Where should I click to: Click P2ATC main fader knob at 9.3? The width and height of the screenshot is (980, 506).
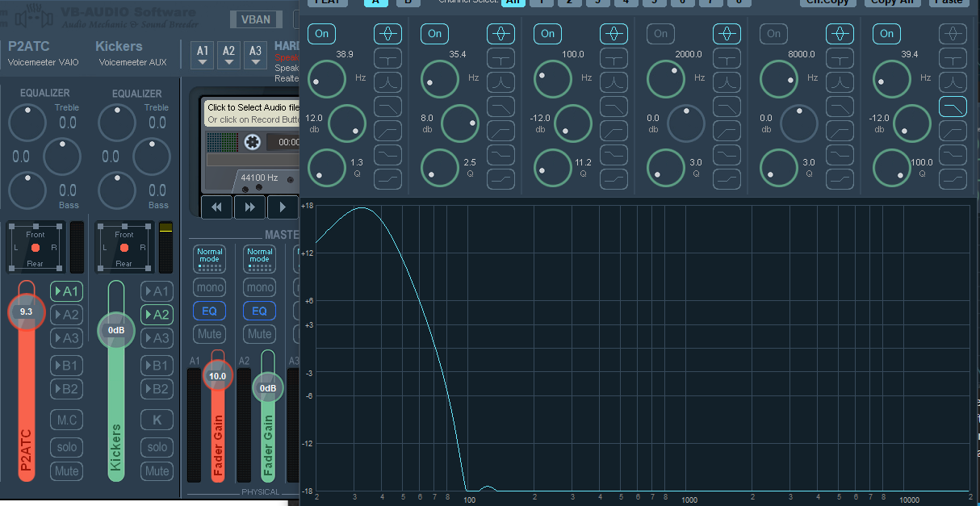[27, 312]
